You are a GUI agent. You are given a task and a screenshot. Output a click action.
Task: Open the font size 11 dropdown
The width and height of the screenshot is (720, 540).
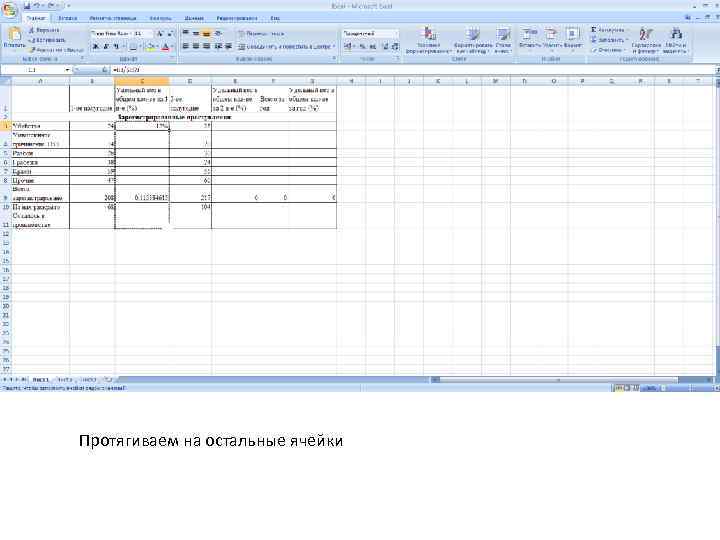coord(143,34)
